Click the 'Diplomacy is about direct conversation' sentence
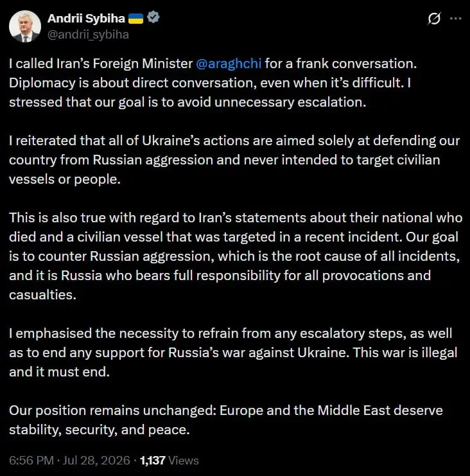 [x=205, y=83]
